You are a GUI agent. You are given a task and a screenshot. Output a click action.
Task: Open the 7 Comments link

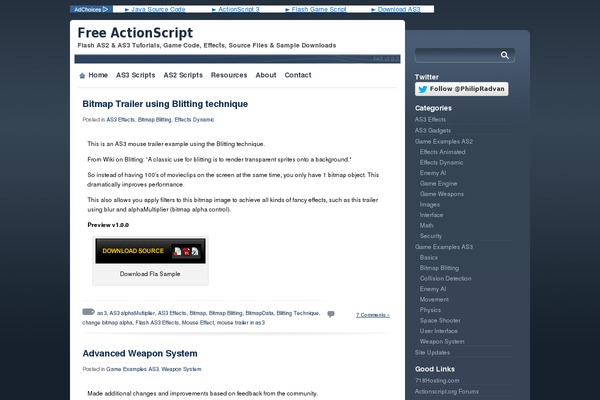click(x=373, y=315)
